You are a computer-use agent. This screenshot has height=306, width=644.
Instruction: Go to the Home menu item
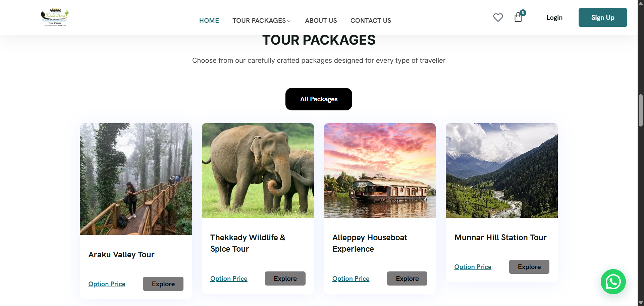click(x=209, y=20)
